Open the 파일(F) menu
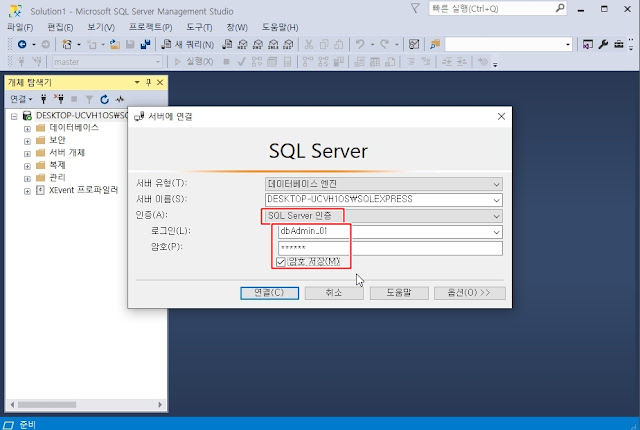This screenshot has height=430, width=640. [20, 27]
